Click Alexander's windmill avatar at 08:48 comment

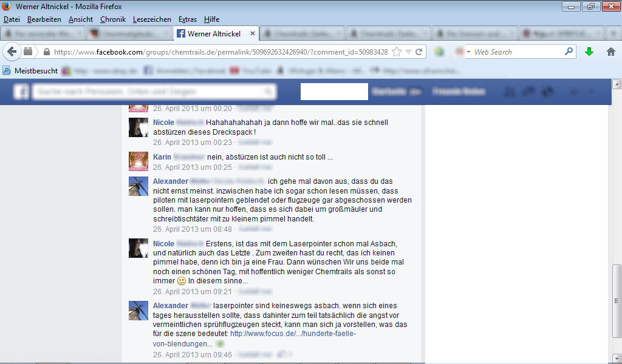pyautogui.click(x=138, y=186)
